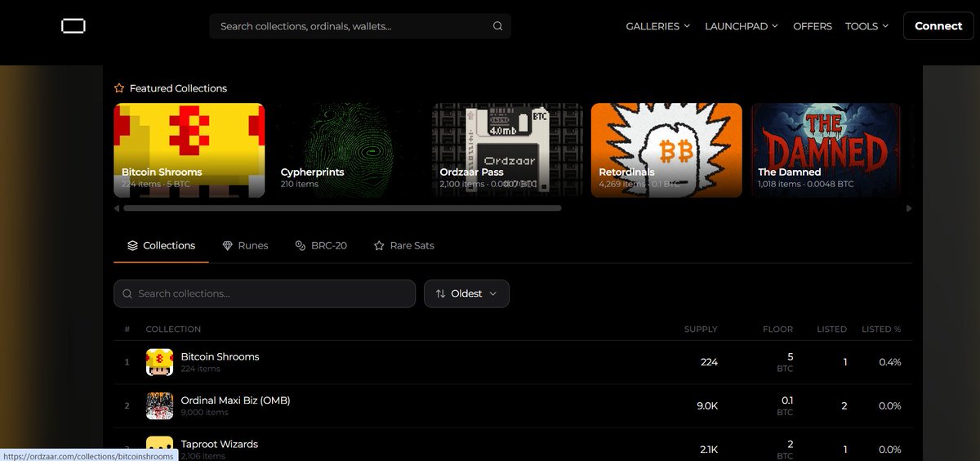Click the Rare Sats tab star icon
980x461 pixels.
pyautogui.click(x=379, y=245)
